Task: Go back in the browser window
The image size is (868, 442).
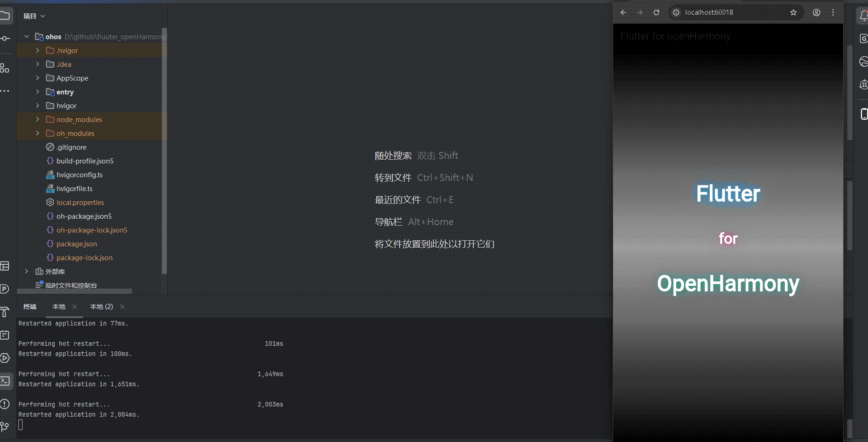Action: click(x=623, y=12)
